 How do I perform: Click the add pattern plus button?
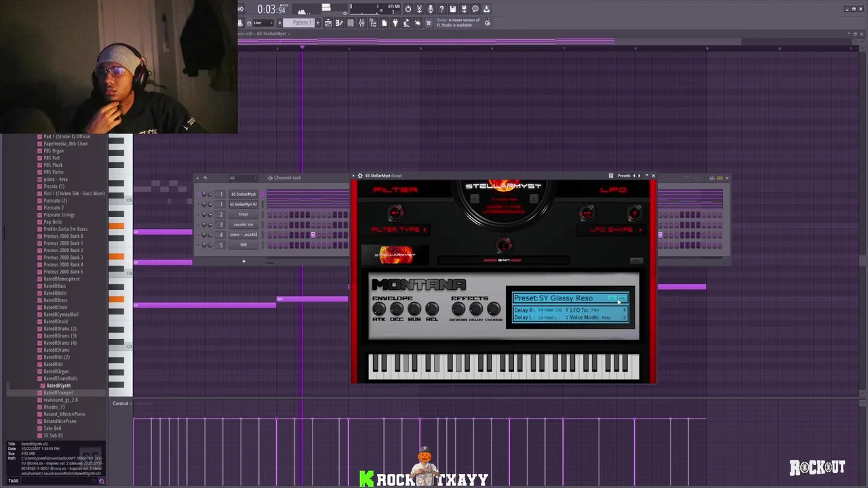318,23
